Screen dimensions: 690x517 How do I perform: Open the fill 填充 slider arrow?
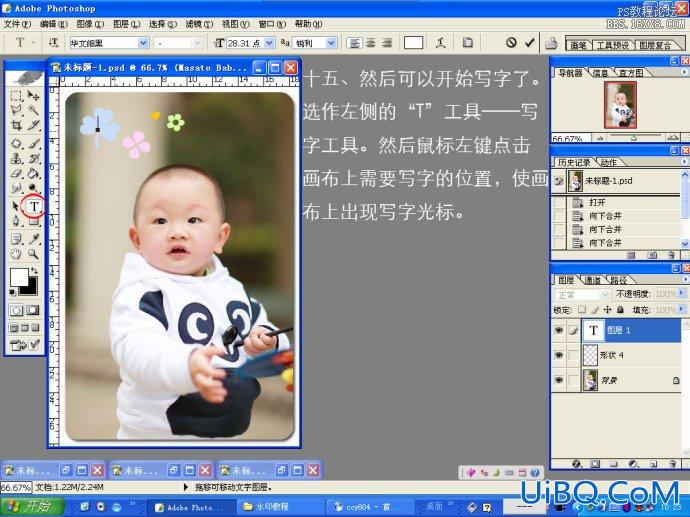pos(682,309)
